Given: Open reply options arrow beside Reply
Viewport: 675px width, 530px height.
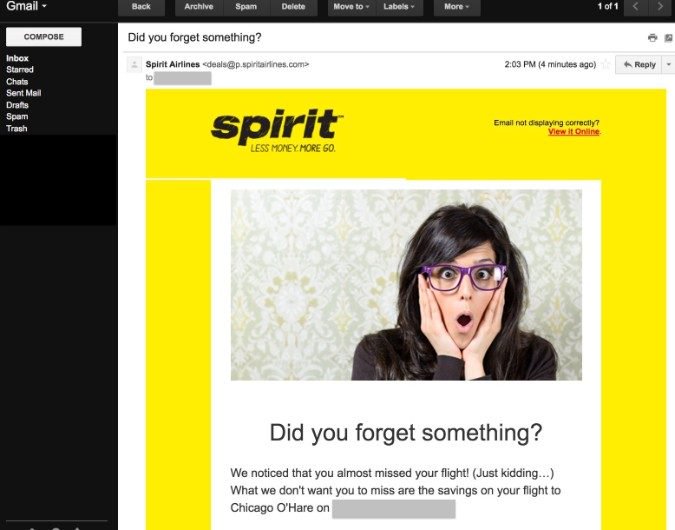Looking at the screenshot, I should tap(669, 65).
